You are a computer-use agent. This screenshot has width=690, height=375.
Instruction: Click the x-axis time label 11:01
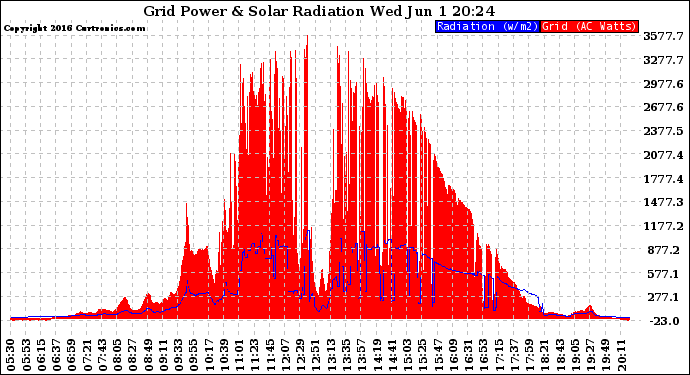coord(240,355)
